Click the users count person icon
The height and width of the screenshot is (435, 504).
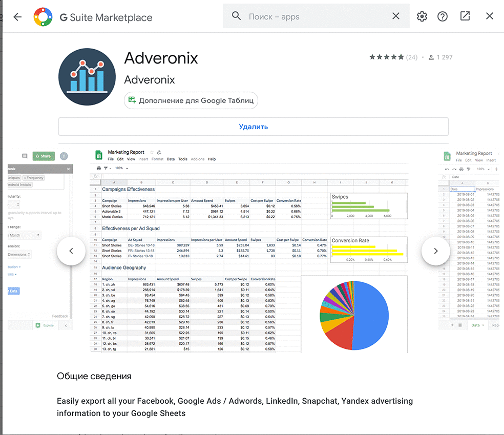point(431,57)
